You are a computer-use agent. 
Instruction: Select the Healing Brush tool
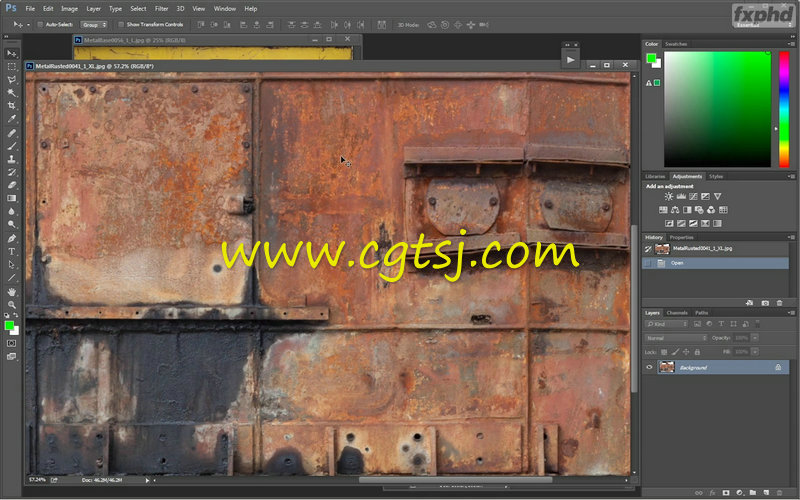pyautogui.click(x=11, y=133)
